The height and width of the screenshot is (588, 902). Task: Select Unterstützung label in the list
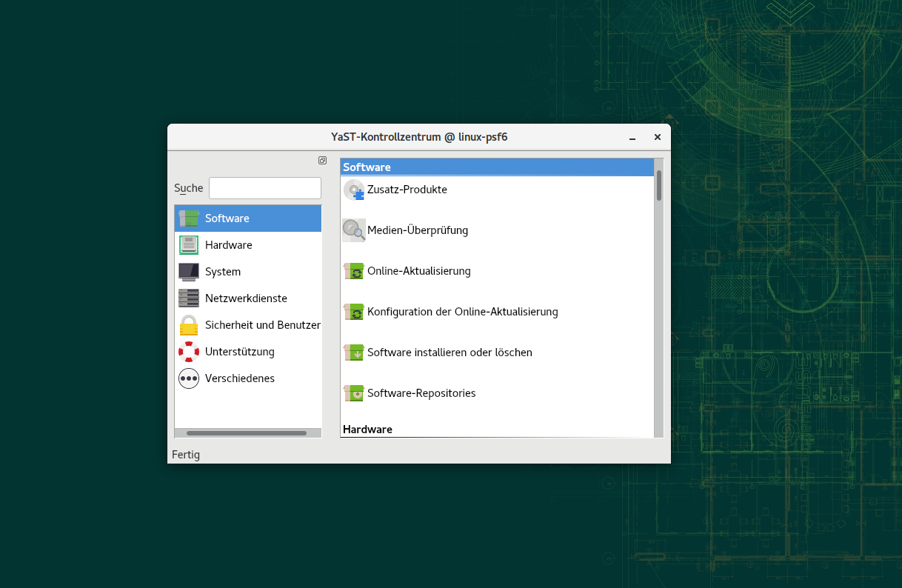point(240,352)
